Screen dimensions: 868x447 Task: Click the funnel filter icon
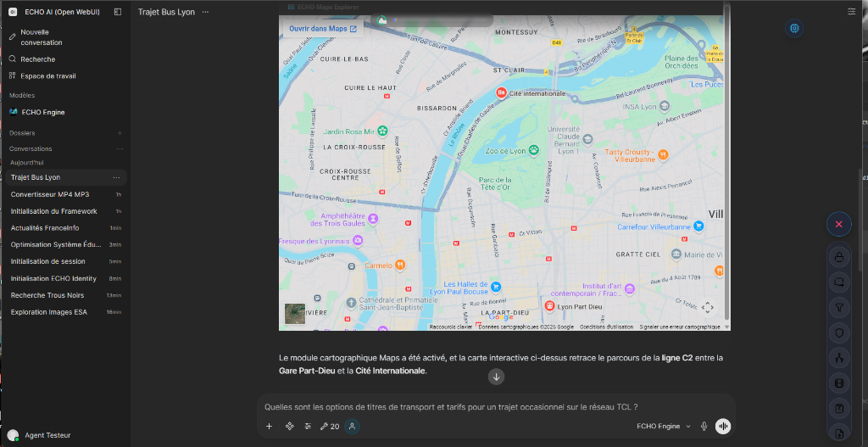click(838, 307)
